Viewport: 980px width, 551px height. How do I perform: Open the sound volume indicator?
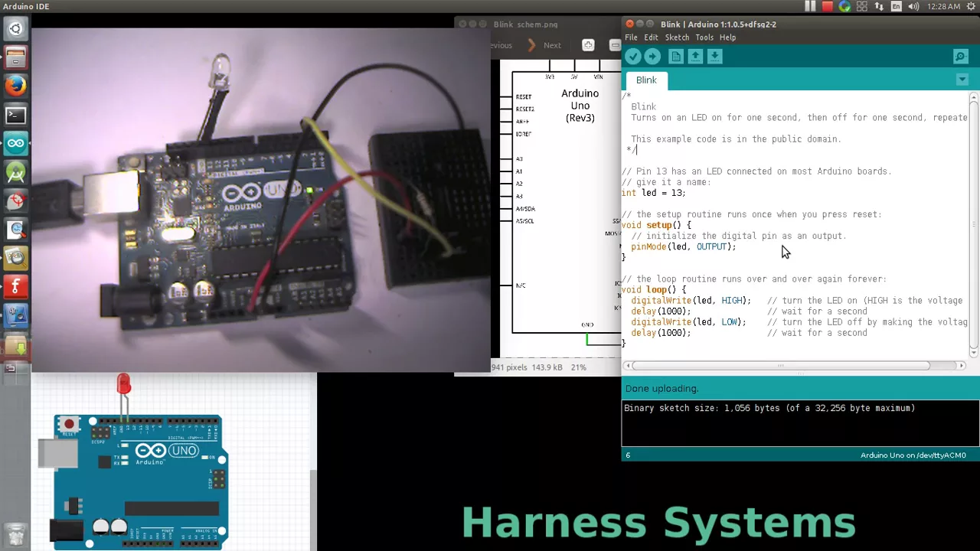point(914,6)
